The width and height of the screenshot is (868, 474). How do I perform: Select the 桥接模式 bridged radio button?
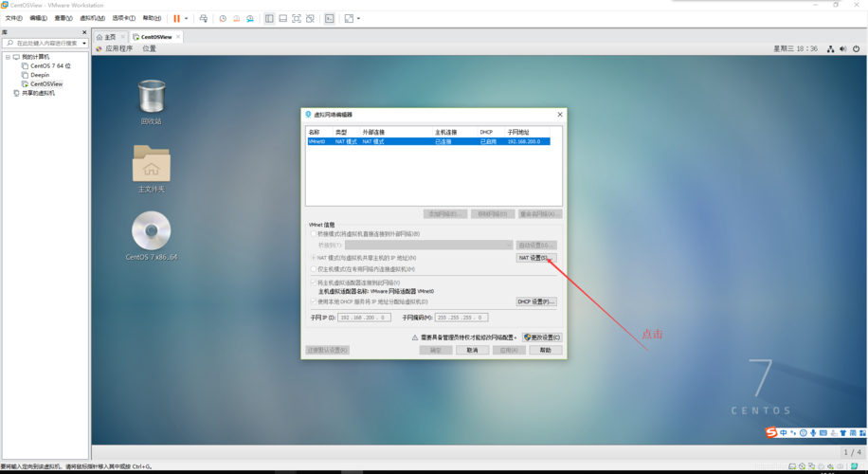tap(314, 233)
